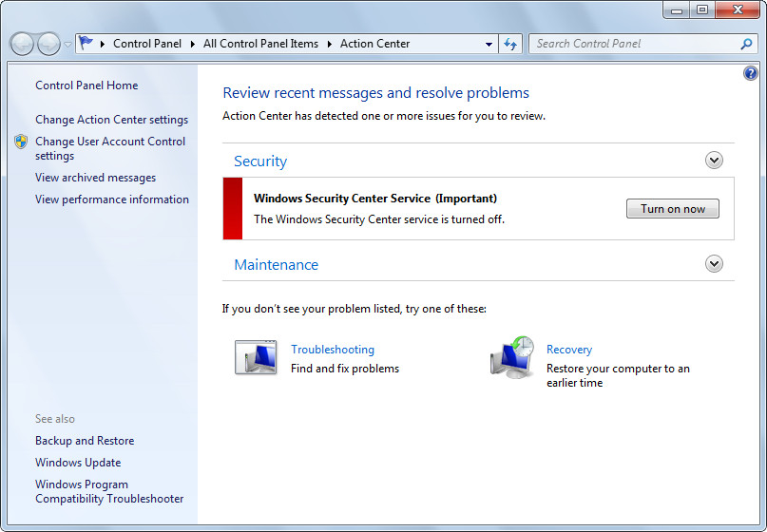Click the magnifier search icon
The width and height of the screenshot is (767, 532).
point(746,44)
